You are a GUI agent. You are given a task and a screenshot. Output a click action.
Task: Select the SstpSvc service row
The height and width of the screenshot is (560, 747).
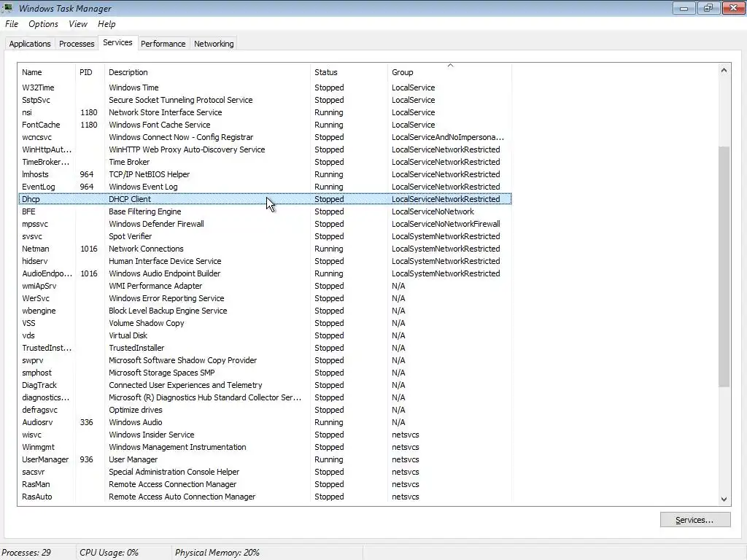coord(265,100)
